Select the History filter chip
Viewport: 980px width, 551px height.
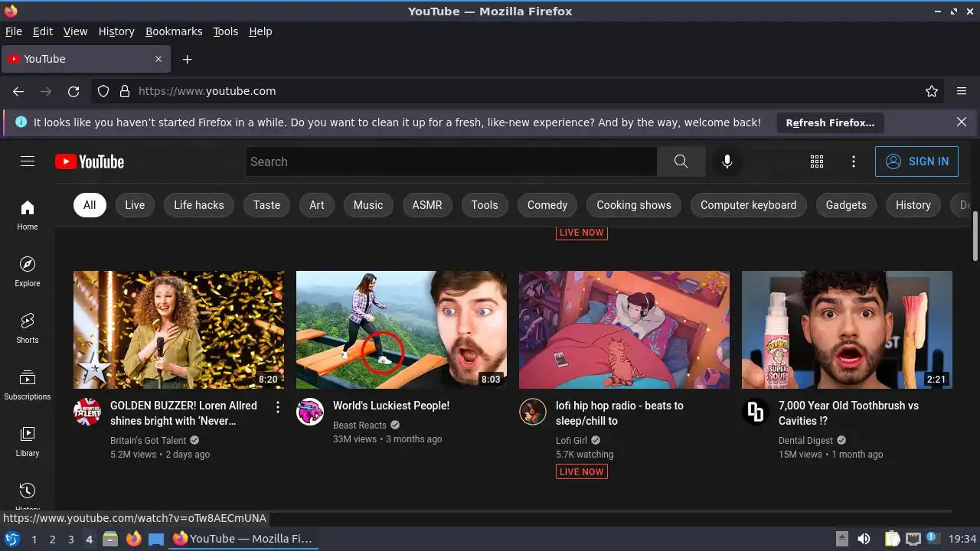(913, 205)
